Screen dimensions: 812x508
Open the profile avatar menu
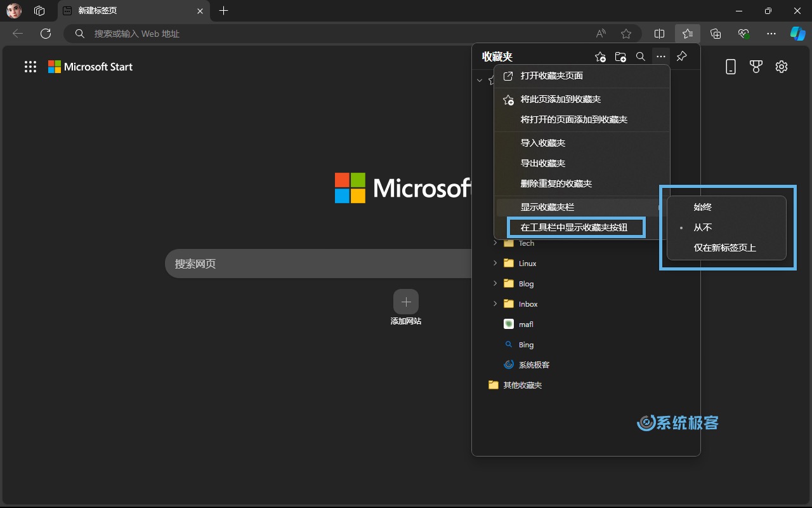tap(14, 11)
